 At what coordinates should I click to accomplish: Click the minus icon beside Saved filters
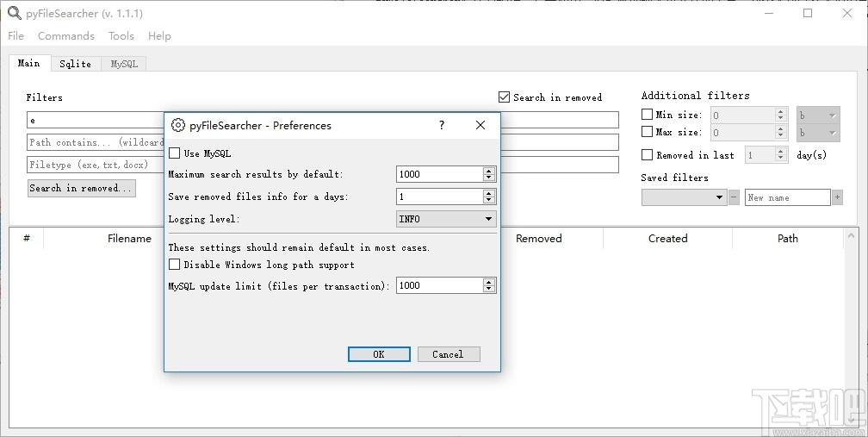(x=735, y=197)
